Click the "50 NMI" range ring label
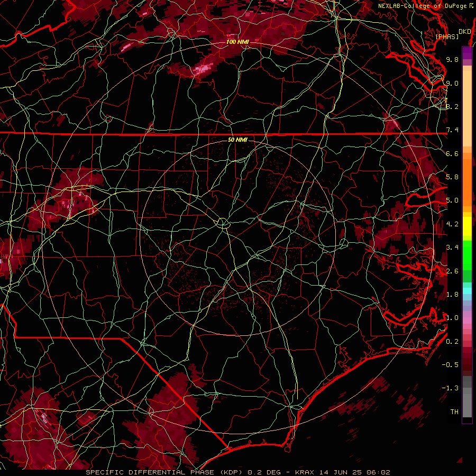This screenshot has width=476, height=476. (x=237, y=140)
